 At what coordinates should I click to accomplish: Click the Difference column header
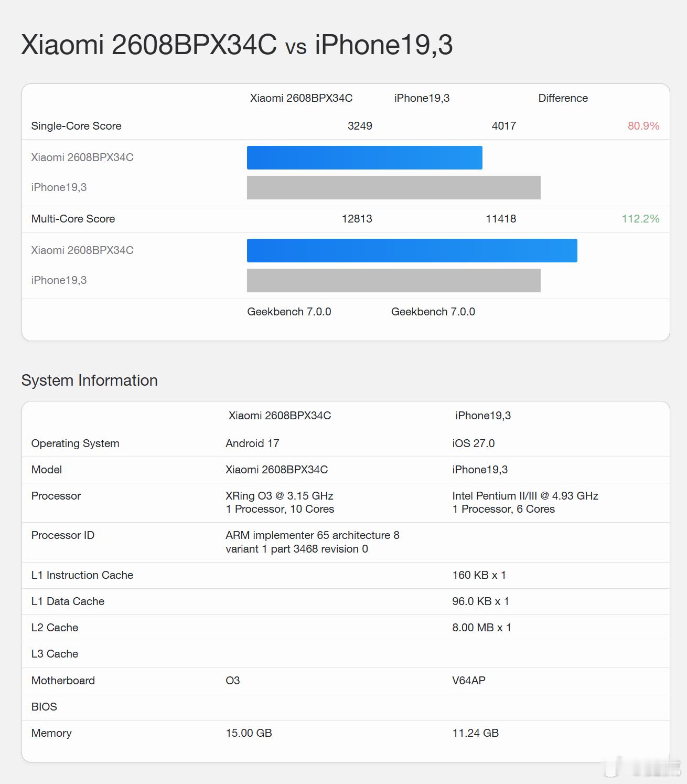[563, 98]
